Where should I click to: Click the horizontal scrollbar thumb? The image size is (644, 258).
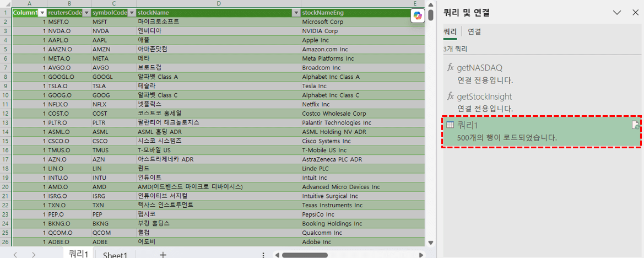pyautogui.click(x=305, y=255)
